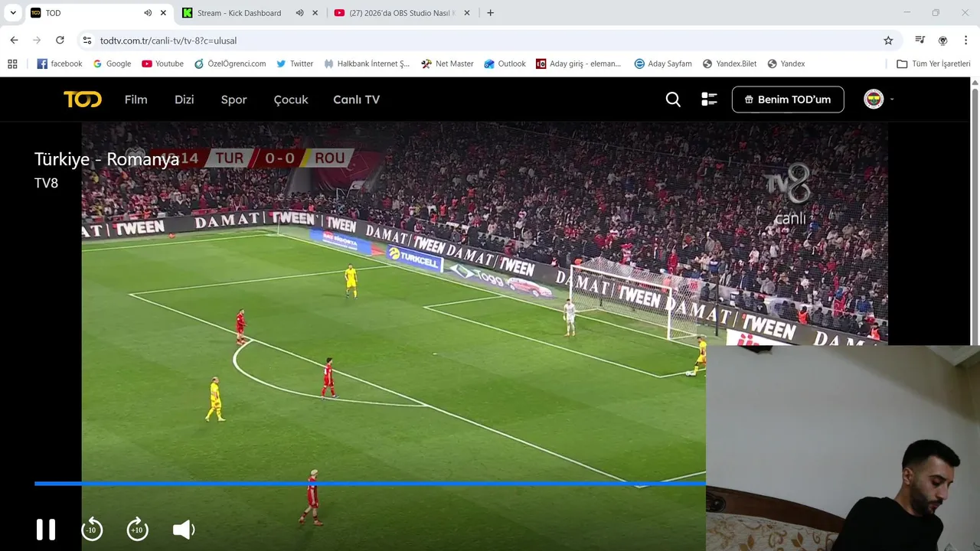Pause the live stream
The width and height of the screenshot is (980, 551).
pyautogui.click(x=46, y=530)
